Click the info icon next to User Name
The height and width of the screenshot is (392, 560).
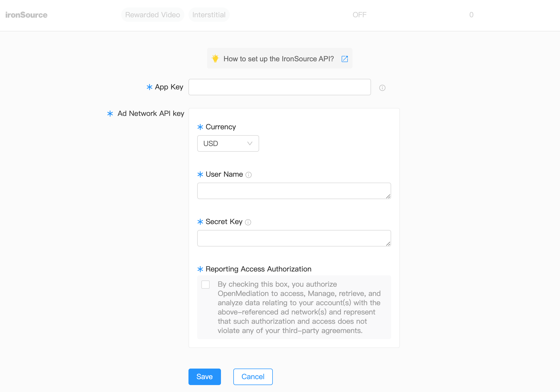[x=248, y=175]
